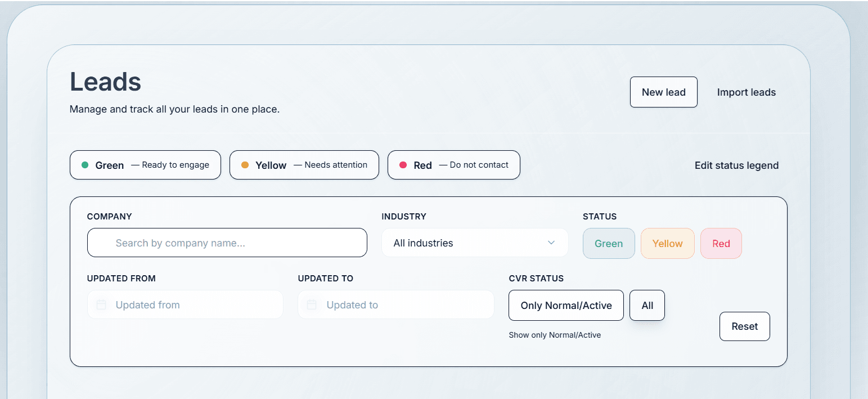Reset all filters with the Reset button
Viewport: 868px width, 399px height.
744,326
